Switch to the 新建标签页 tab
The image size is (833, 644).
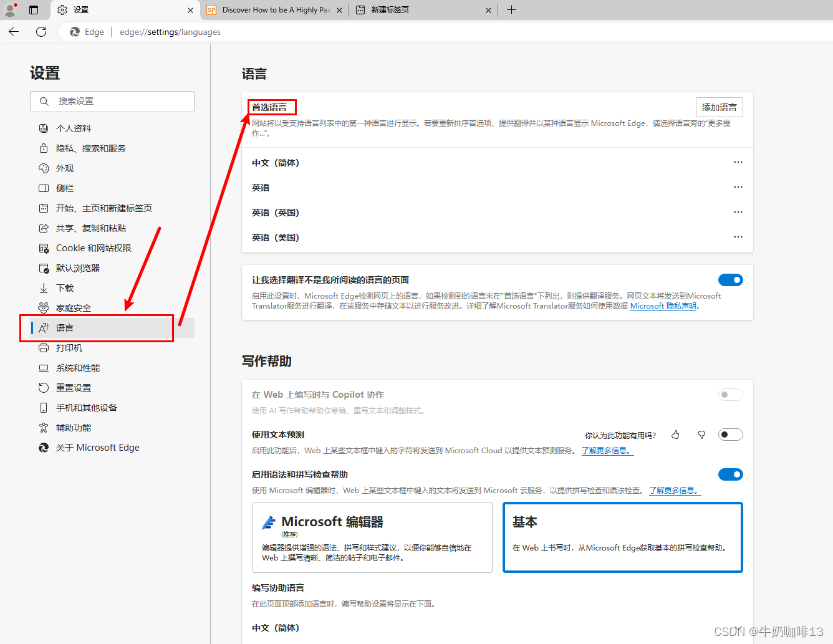click(424, 10)
